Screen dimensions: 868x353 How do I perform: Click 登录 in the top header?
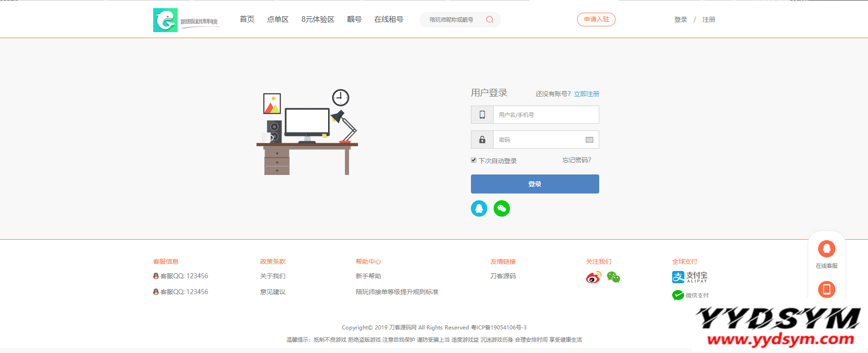click(x=681, y=19)
